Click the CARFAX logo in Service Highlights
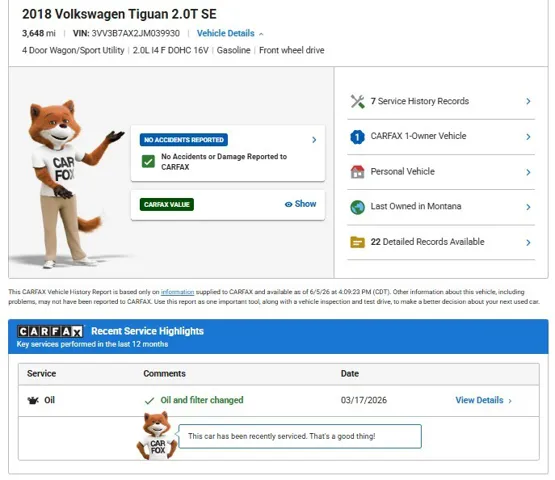Screen dimensions: 555x480 (51, 331)
